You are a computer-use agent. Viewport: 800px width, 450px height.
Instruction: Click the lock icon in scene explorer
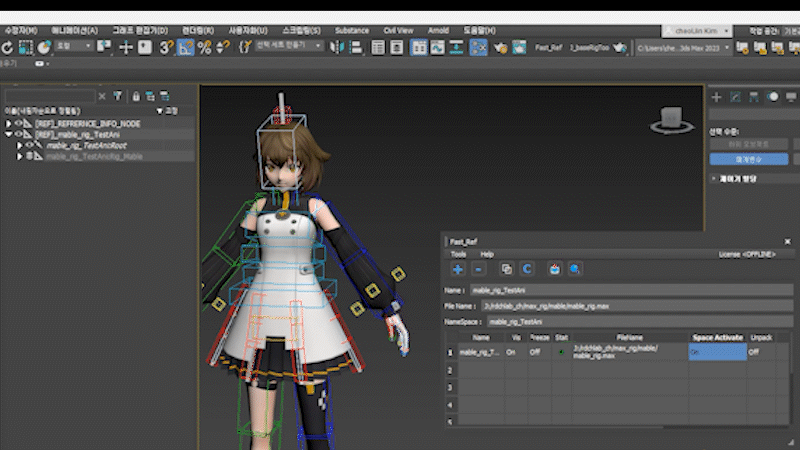click(x=136, y=96)
